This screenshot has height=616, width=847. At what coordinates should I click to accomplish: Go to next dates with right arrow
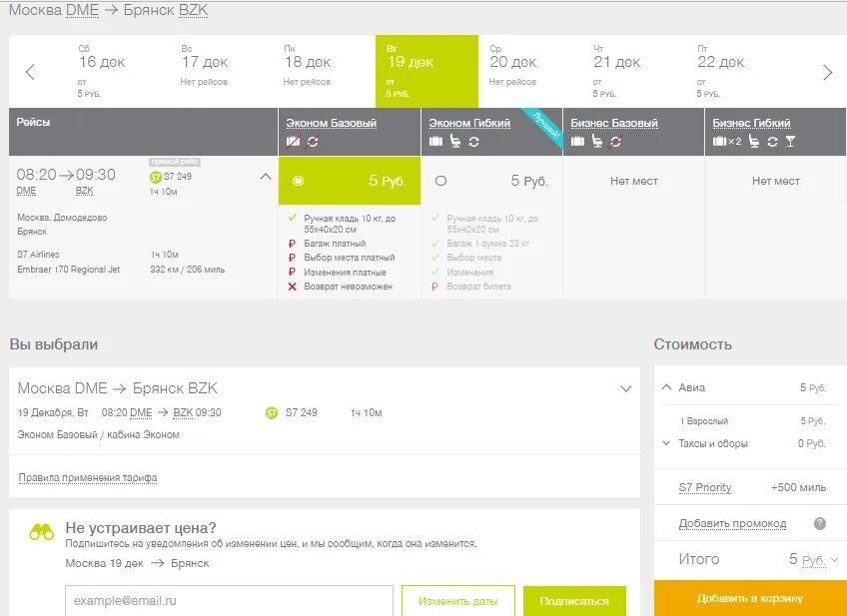click(828, 72)
